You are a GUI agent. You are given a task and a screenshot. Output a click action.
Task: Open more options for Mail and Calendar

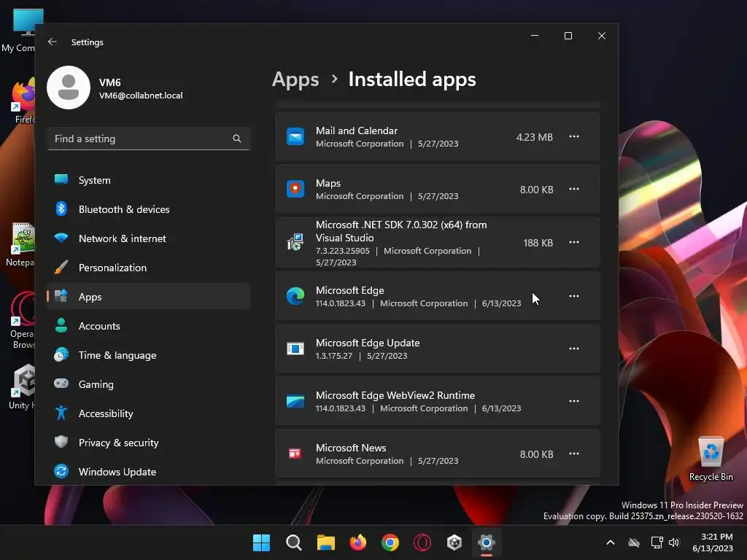tap(574, 136)
